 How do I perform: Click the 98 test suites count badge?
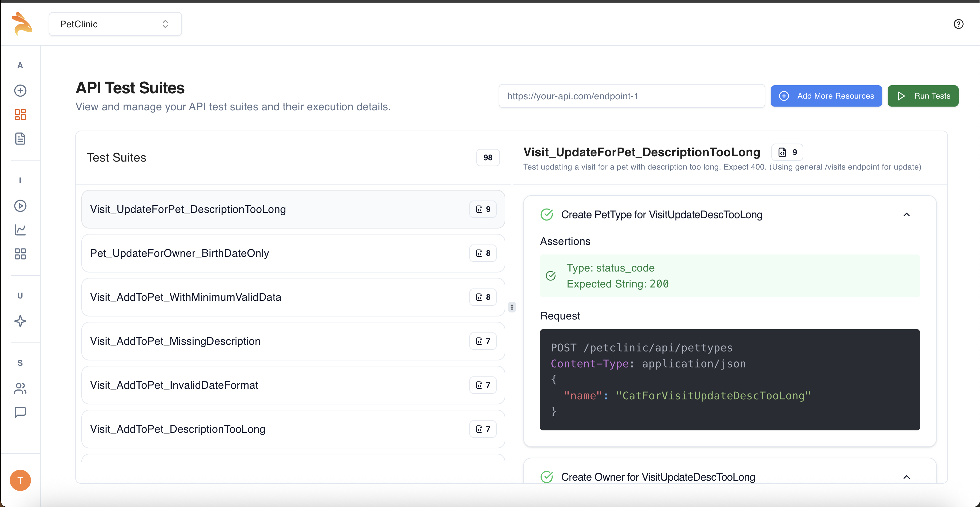click(x=488, y=157)
